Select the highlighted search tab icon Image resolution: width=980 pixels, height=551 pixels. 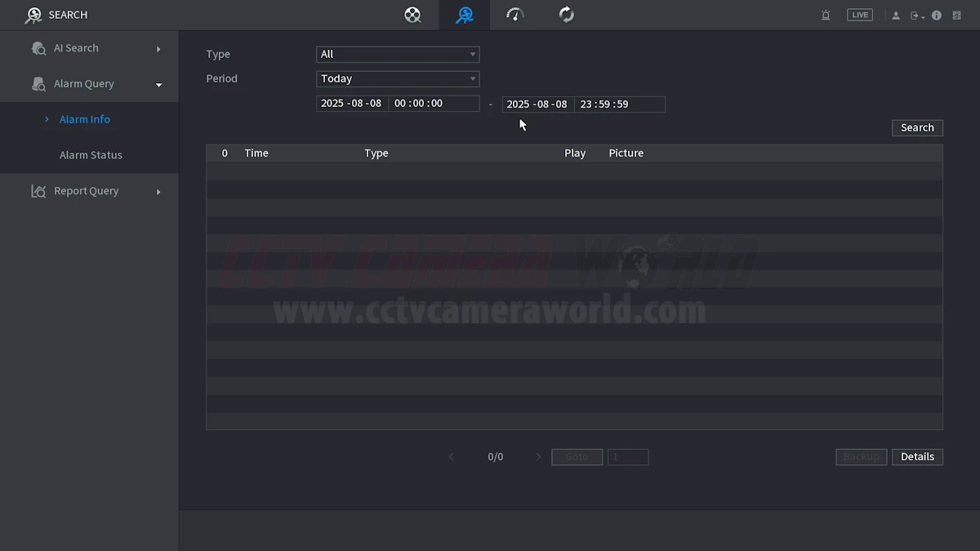tap(465, 15)
